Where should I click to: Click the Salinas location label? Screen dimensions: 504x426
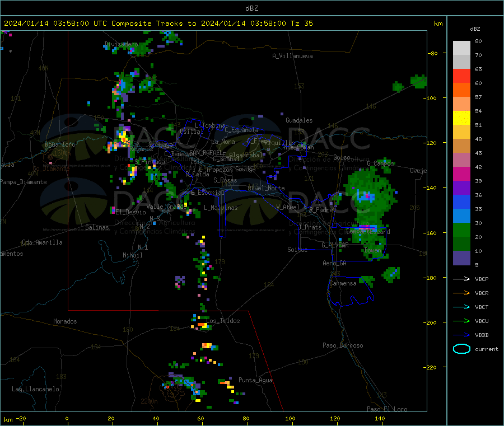(x=97, y=227)
